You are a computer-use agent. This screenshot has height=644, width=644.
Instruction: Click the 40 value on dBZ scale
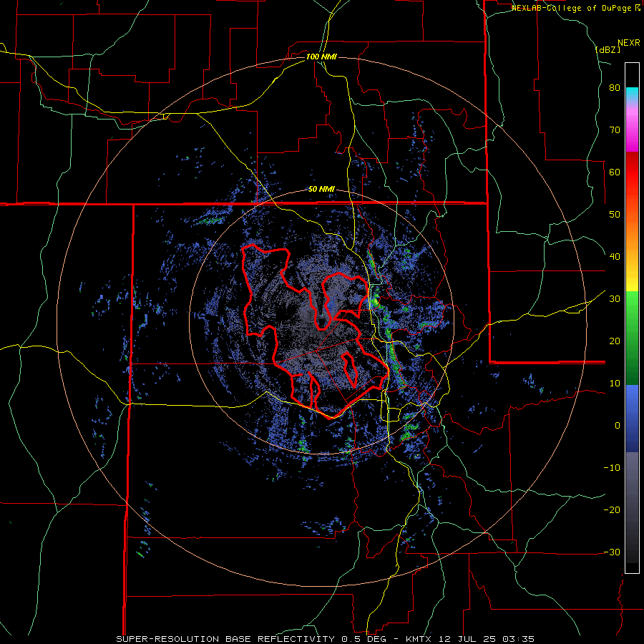[615, 257]
